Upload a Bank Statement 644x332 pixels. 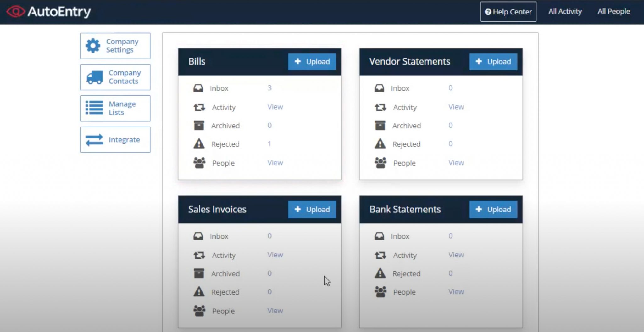point(493,209)
